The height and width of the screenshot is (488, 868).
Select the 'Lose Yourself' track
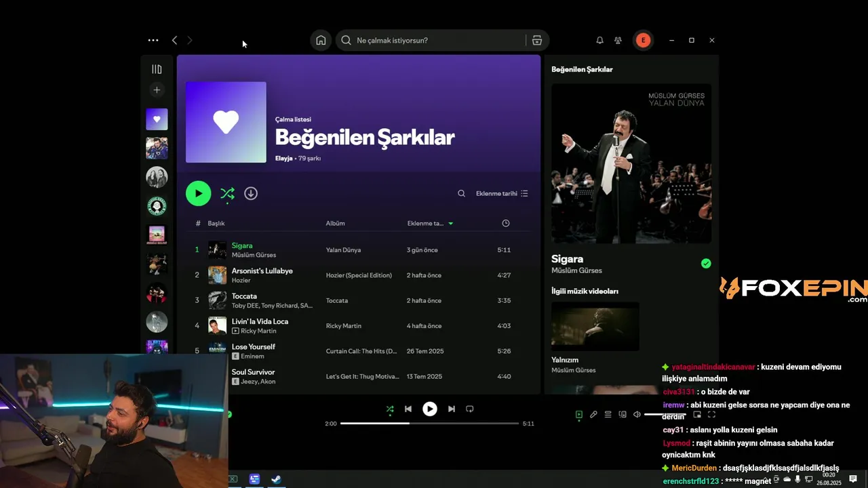click(254, 346)
